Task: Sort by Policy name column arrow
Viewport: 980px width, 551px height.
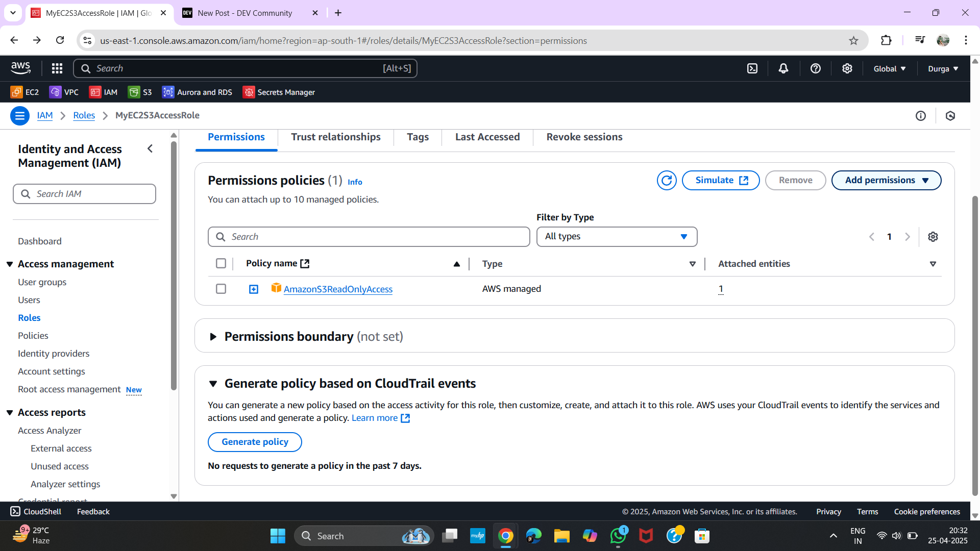Action: 457,264
